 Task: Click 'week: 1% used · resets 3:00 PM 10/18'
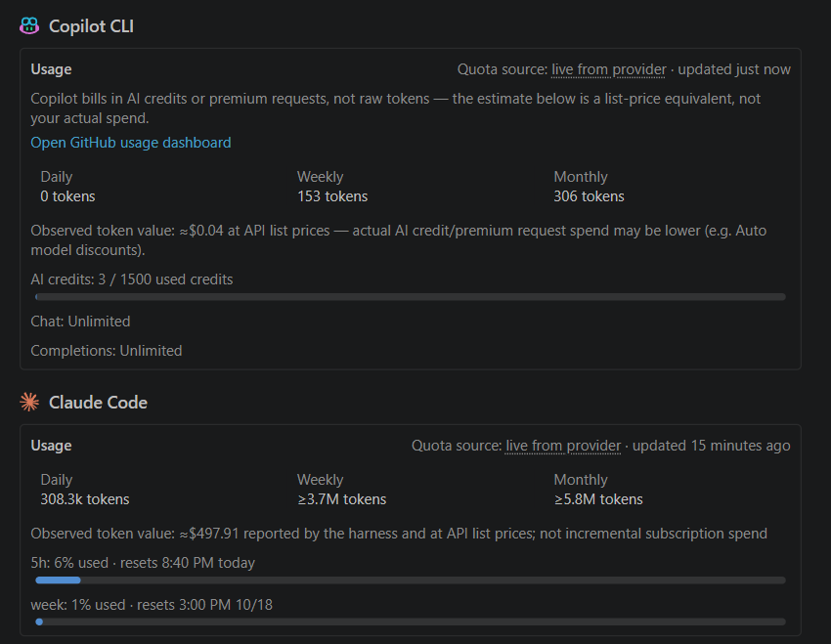point(152,605)
